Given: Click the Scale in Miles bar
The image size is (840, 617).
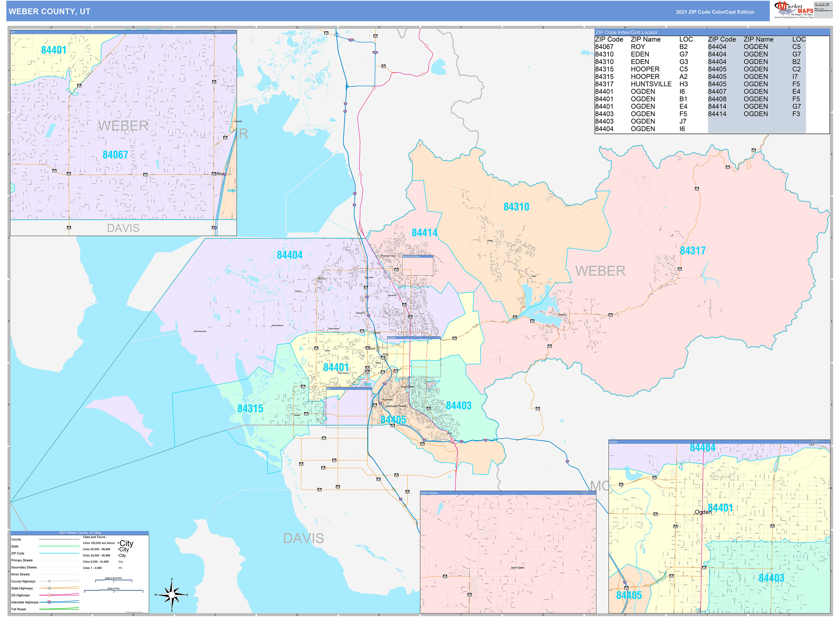Looking at the screenshot, I should click(113, 591).
